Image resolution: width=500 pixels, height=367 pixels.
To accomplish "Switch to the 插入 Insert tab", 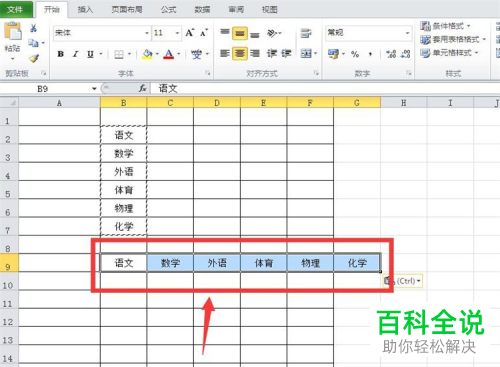I will click(85, 9).
